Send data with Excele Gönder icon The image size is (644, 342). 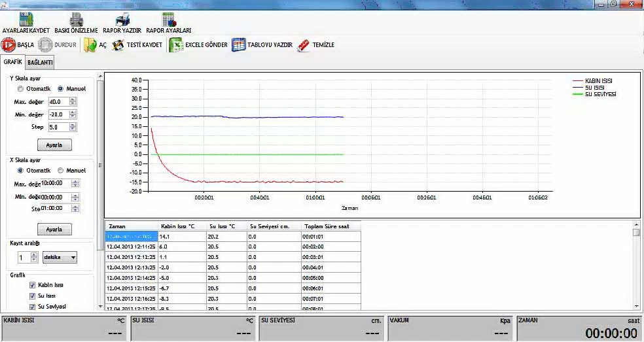tap(175, 45)
